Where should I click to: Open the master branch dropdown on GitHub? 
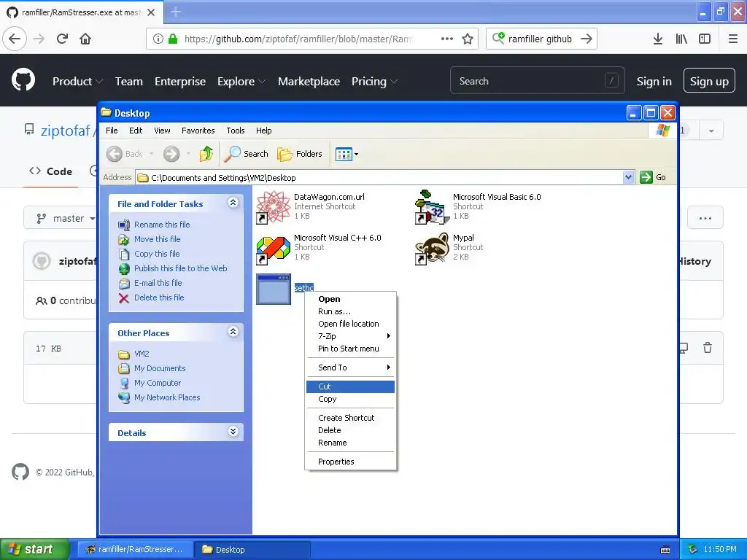coord(65,218)
